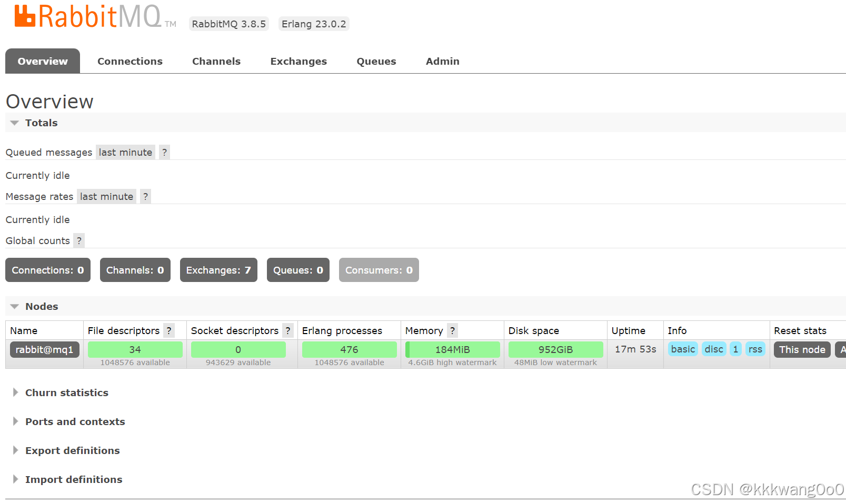This screenshot has height=504, width=846.
Task: Click the Uptime value 17m 53s
Action: [x=635, y=349]
